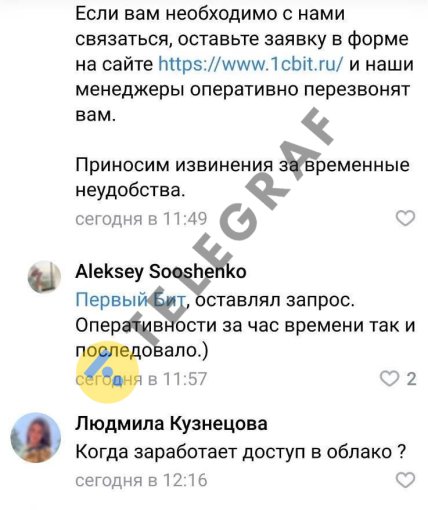This screenshot has width=428, height=510.
Task: Open Aleksey Sooshenko's avatar
Action: tap(44, 277)
